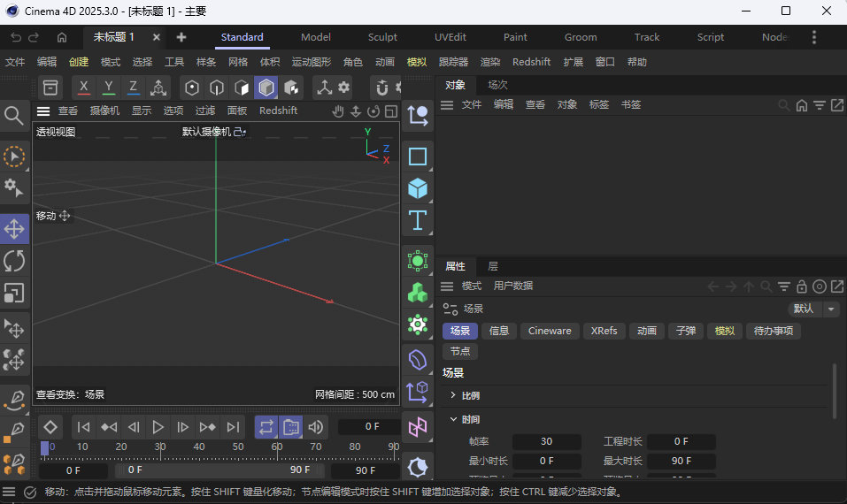Select the Move tool in left toolbar

(14, 229)
